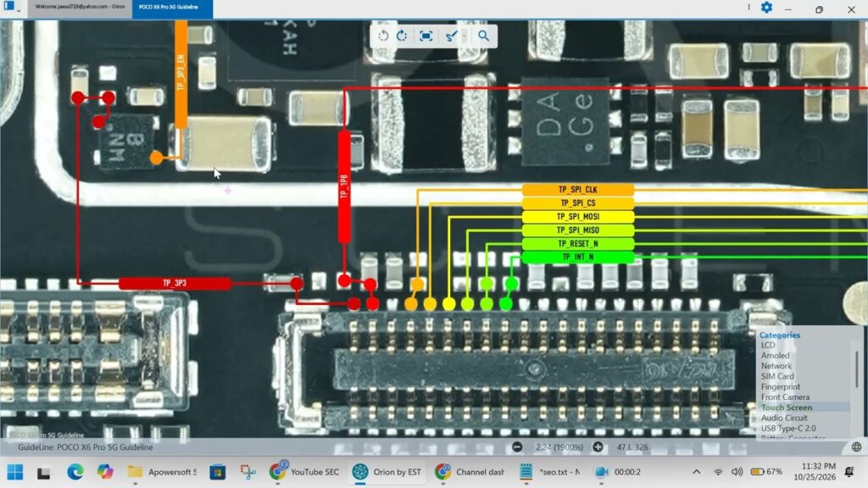Launch Snipping Tool from the taskbar
This screenshot has width=868, height=488.
click(x=248, y=472)
